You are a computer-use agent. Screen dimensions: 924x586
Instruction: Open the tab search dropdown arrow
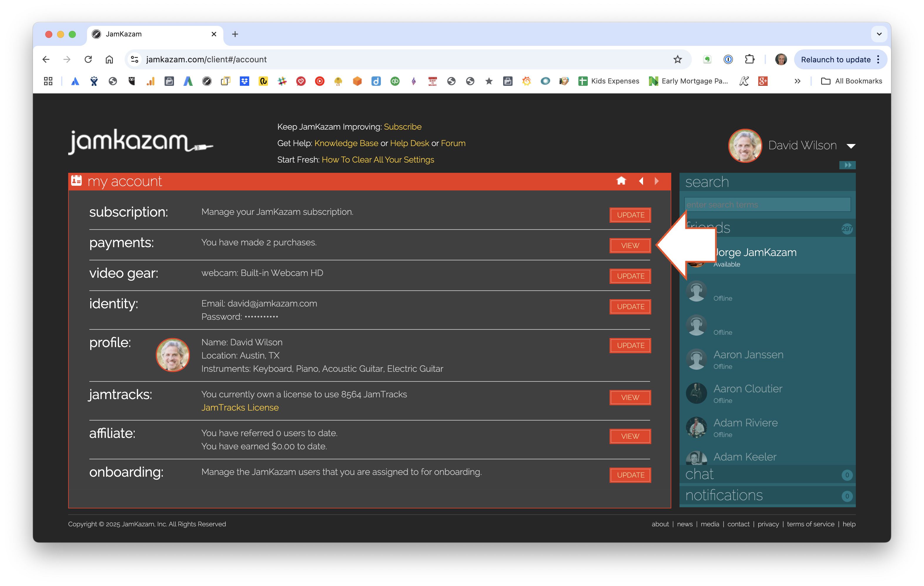click(x=879, y=34)
